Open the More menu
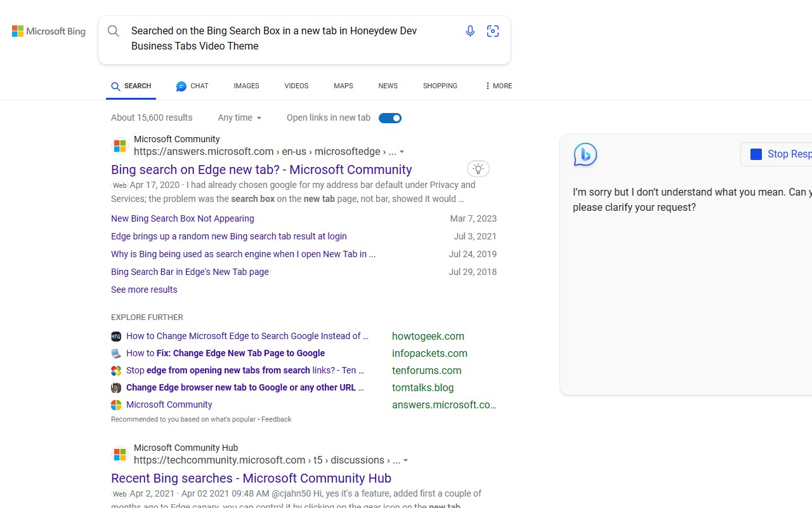812x508 pixels. pyautogui.click(x=498, y=86)
